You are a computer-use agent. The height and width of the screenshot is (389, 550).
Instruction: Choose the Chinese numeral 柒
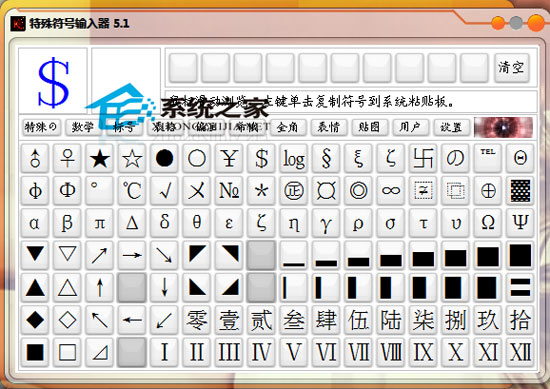(x=423, y=320)
